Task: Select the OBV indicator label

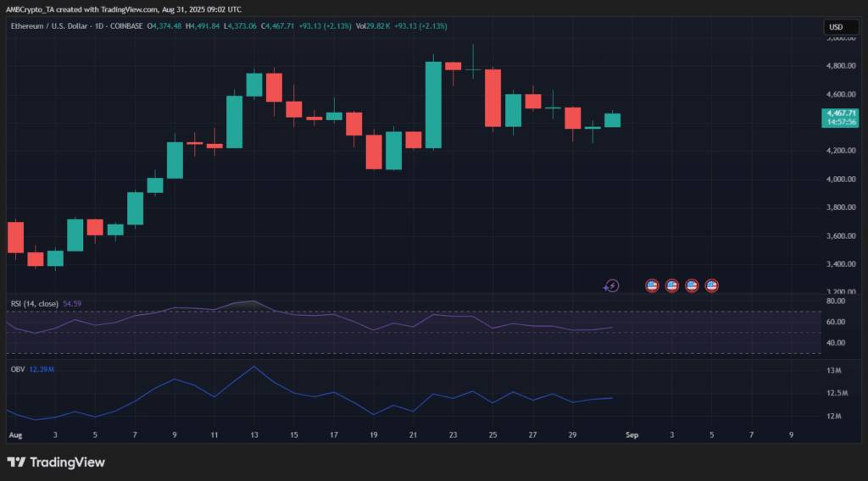Action: pyautogui.click(x=16, y=369)
